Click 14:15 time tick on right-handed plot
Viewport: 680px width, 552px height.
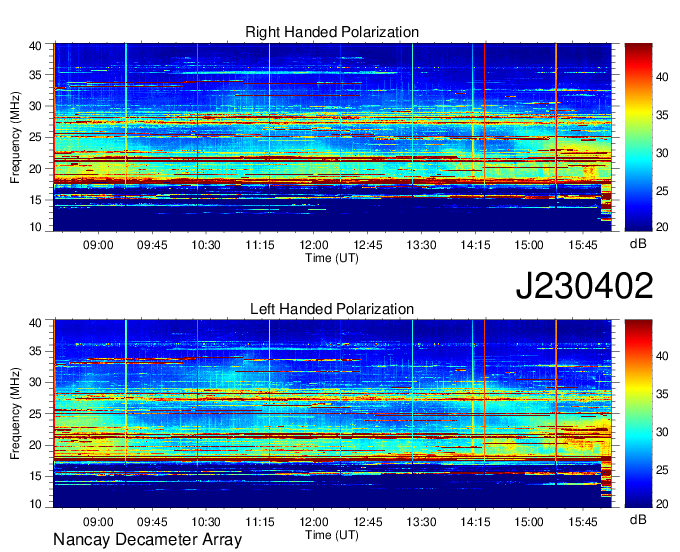[475, 245]
